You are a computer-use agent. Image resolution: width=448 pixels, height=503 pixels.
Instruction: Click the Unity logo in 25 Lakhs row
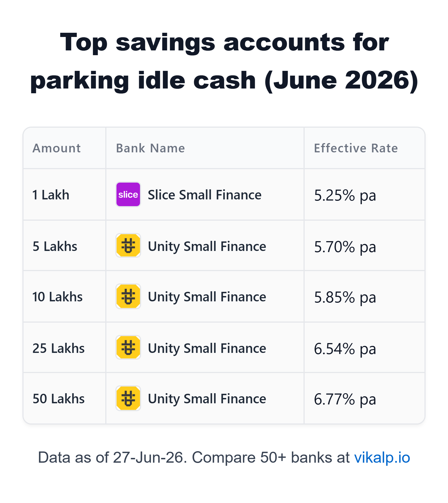pyautogui.click(x=128, y=347)
